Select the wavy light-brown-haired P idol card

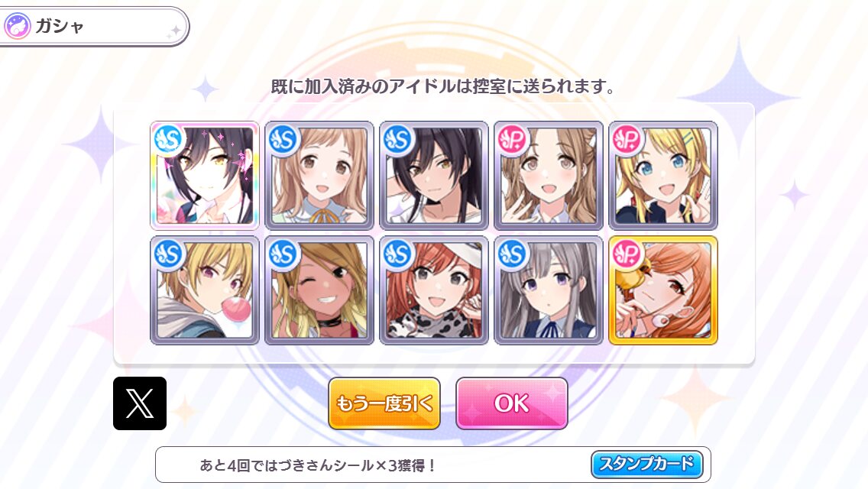pos(549,176)
